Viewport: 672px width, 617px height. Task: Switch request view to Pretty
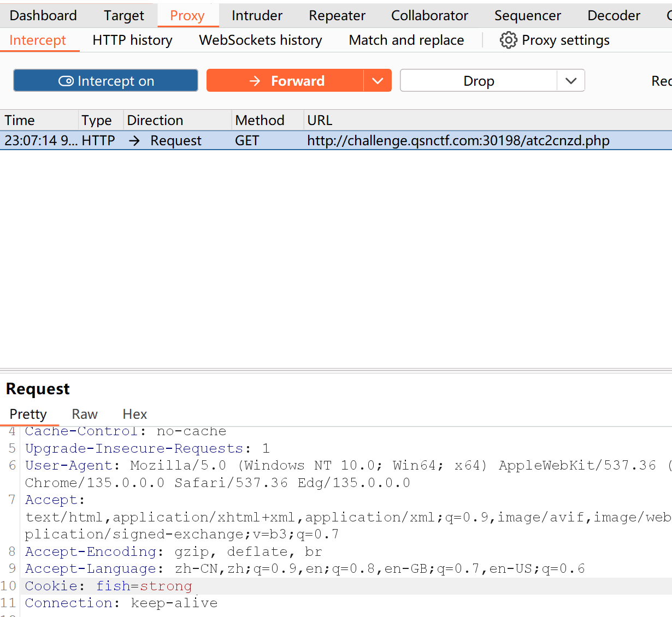tap(28, 414)
